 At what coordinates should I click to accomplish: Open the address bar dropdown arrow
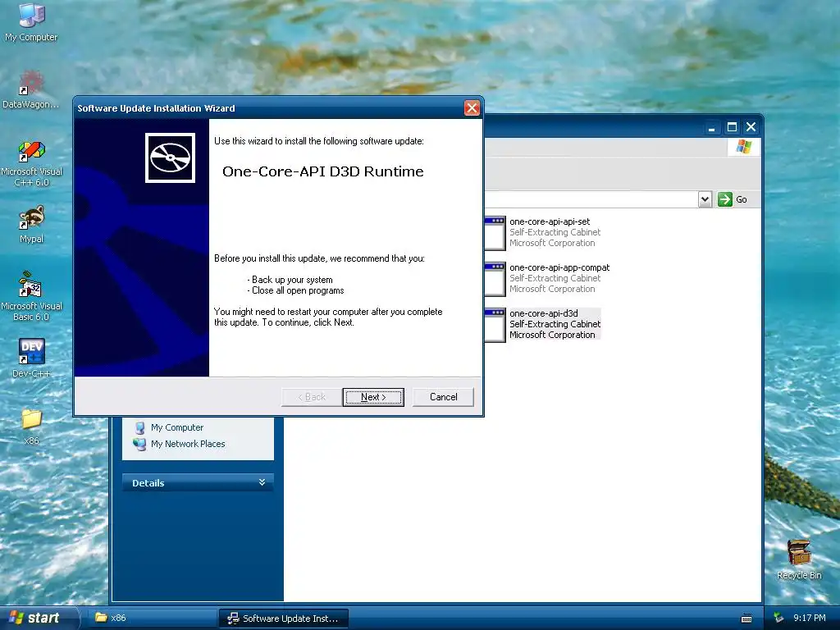point(705,199)
